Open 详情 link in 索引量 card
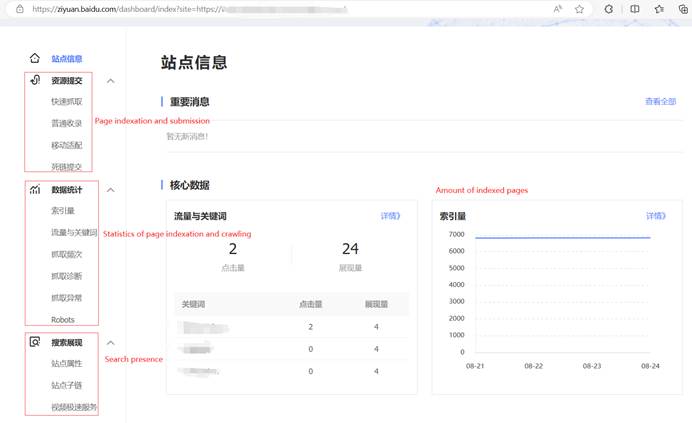The width and height of the screenshot is (692, 423). point(656,215)
